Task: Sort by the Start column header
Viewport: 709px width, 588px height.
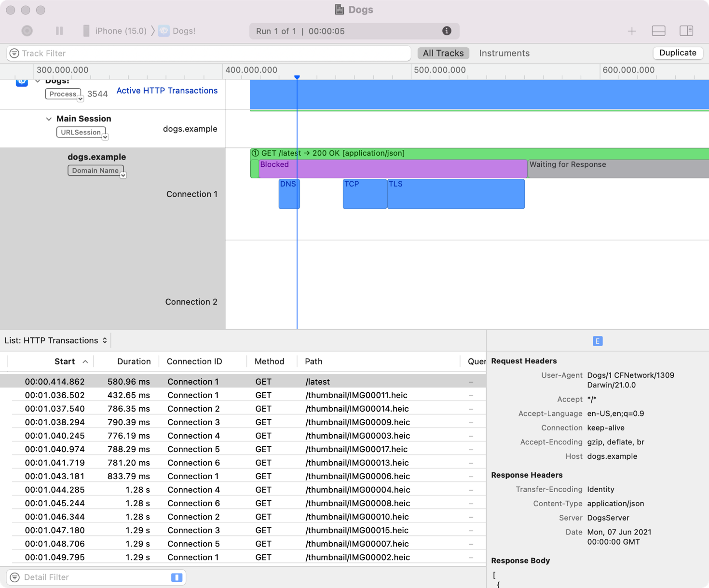Action: pos(65,361)
